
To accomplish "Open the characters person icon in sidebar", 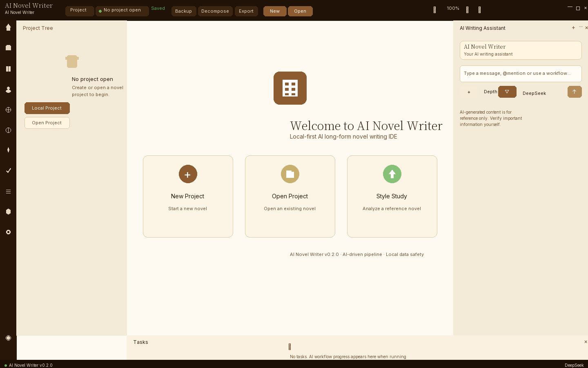I will coord(8,90).
